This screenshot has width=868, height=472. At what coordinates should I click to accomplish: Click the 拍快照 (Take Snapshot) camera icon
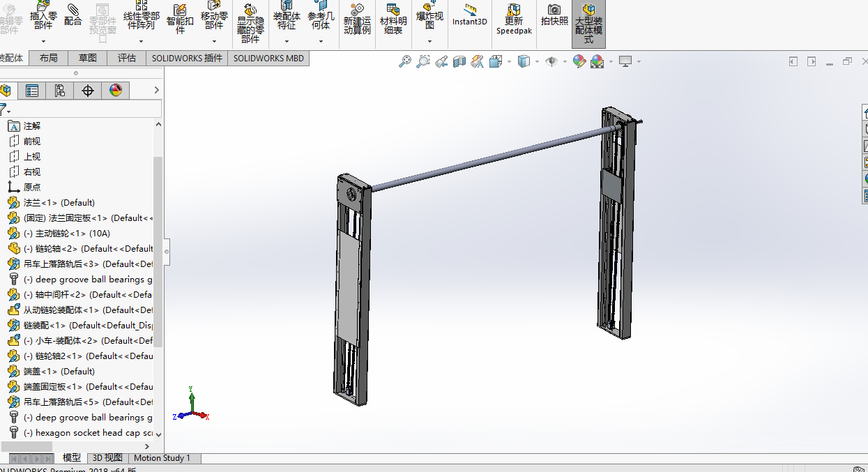(x=554, y=14)
